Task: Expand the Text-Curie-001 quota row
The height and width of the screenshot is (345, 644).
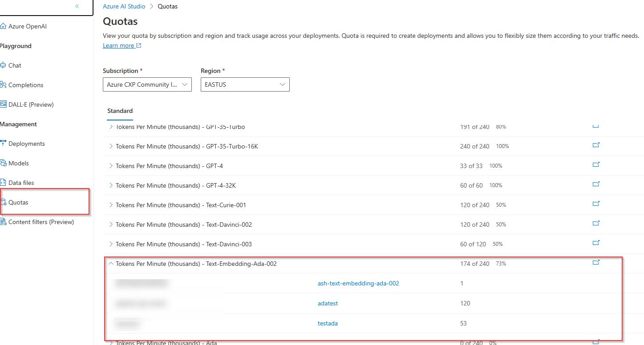Action: (111, 205)
